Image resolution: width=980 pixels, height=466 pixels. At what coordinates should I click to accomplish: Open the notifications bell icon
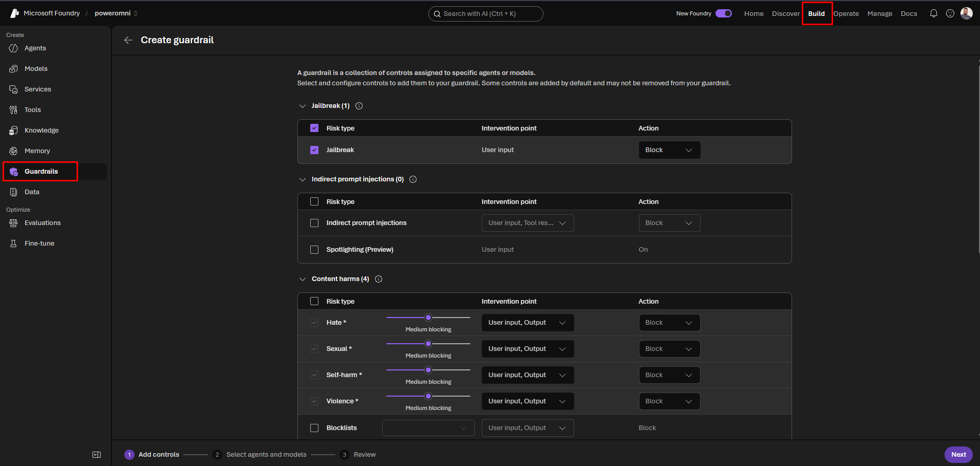934,13
